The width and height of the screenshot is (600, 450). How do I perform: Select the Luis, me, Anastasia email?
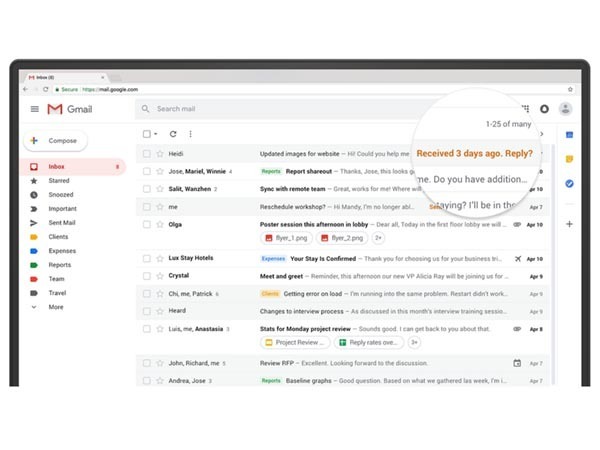tap(147, 329)
